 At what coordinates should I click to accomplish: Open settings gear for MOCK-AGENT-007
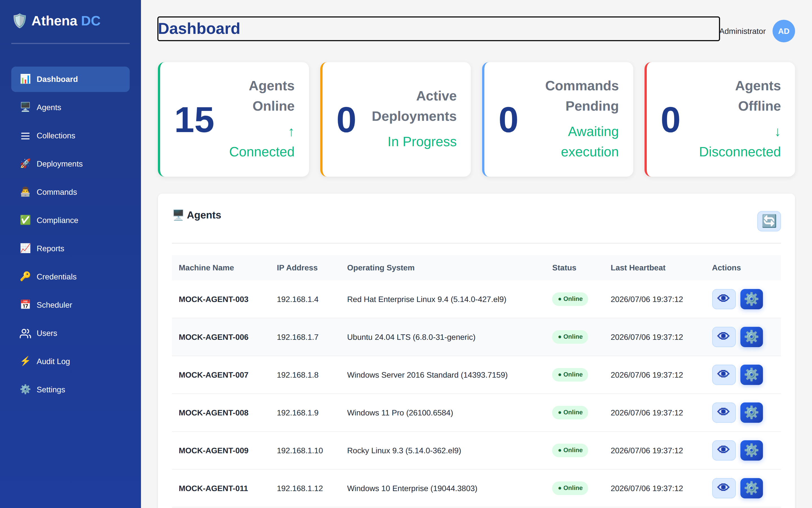tap(752, 375)
